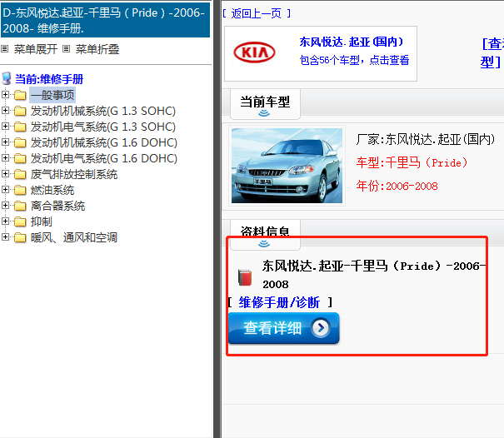The image size is (504, 438).
Task: Click signal icon under 当前车型 tab
Action: pyautogui.click(x=264, y=112)
